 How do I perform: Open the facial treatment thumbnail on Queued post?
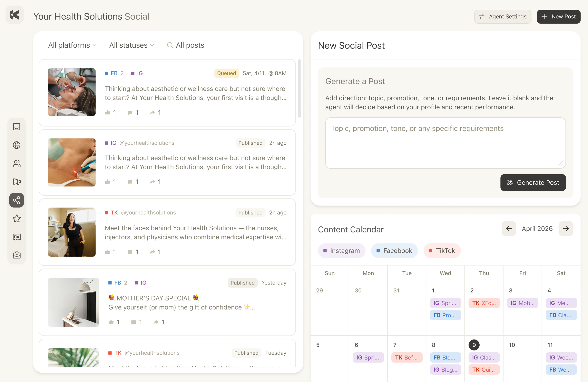pyautogui.click(x=72, y=92)
